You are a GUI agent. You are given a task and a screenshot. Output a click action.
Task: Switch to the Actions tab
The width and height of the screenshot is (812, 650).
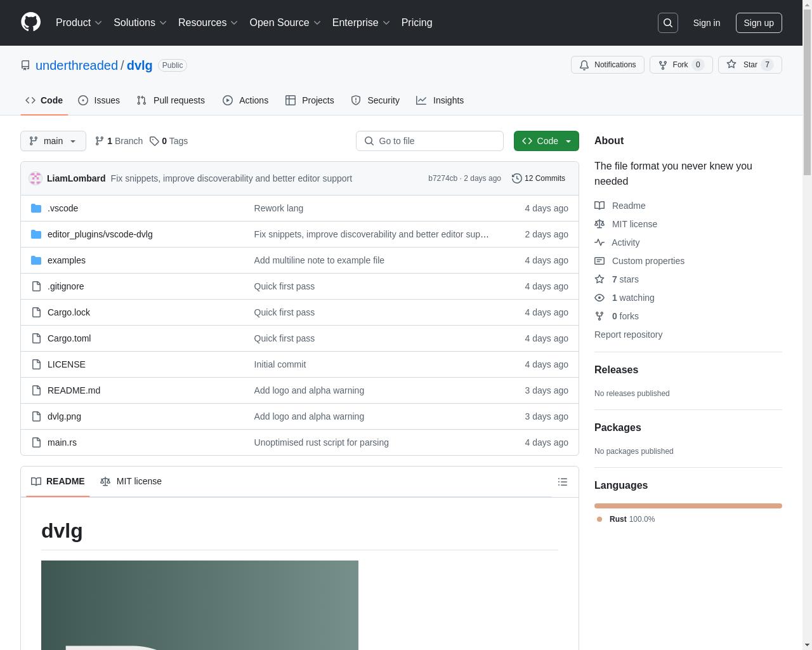click(x=246, y=100)
